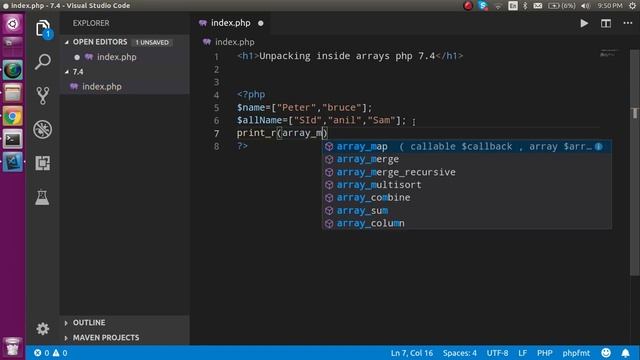The width and height of the screenshot is (640, 360).
Task: Open the Source Control view
Action: (43, 96)
